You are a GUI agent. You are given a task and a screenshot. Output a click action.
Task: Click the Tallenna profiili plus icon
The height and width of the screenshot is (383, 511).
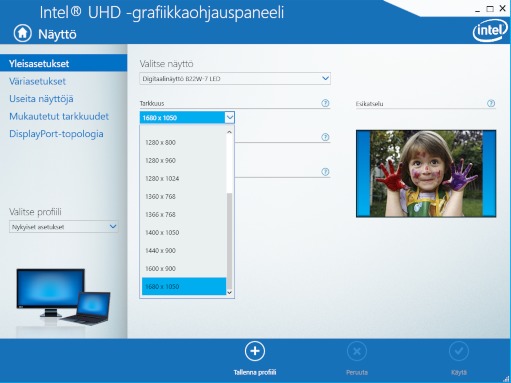click(255, 351)
